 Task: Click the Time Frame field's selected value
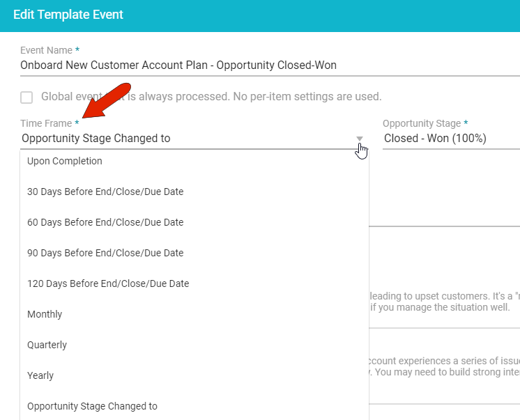click(x=96, y=138)
